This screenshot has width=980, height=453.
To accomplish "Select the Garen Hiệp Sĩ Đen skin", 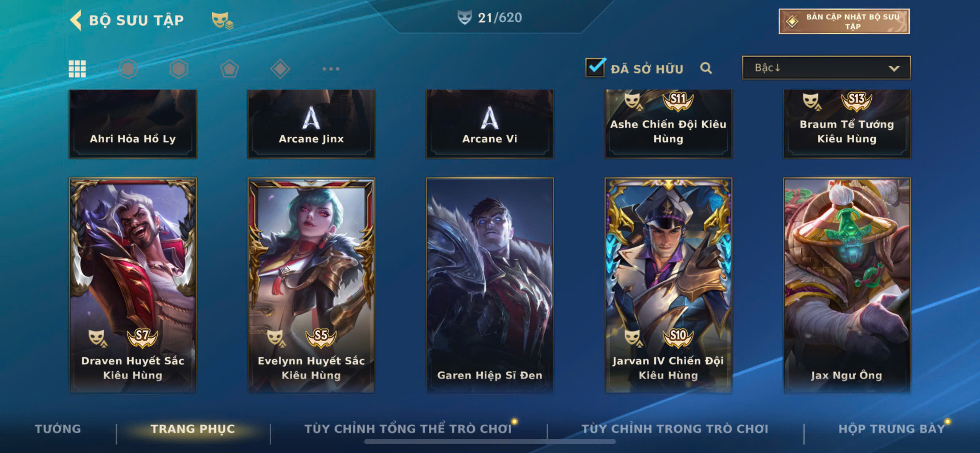I will pyautogui.click(x=490, y=285).
